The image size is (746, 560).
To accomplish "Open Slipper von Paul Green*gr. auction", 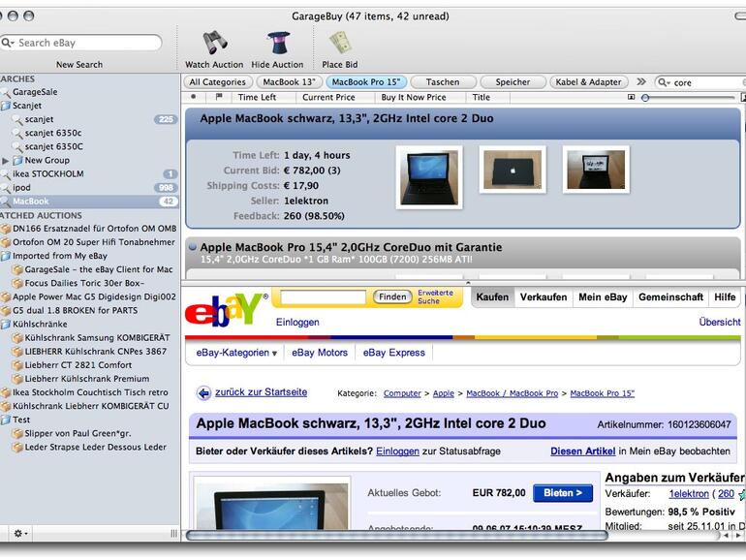I will (x=78, y=433).
